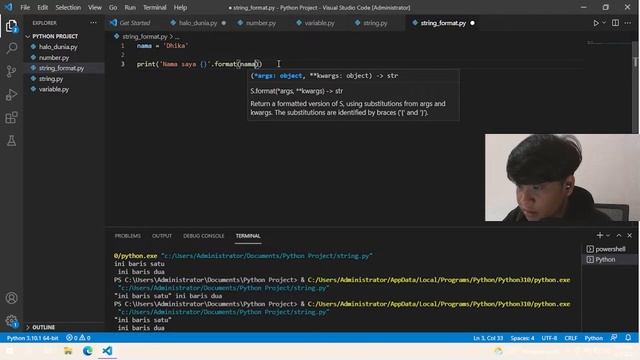Open notifications bell in status bar

click(628, 338)
